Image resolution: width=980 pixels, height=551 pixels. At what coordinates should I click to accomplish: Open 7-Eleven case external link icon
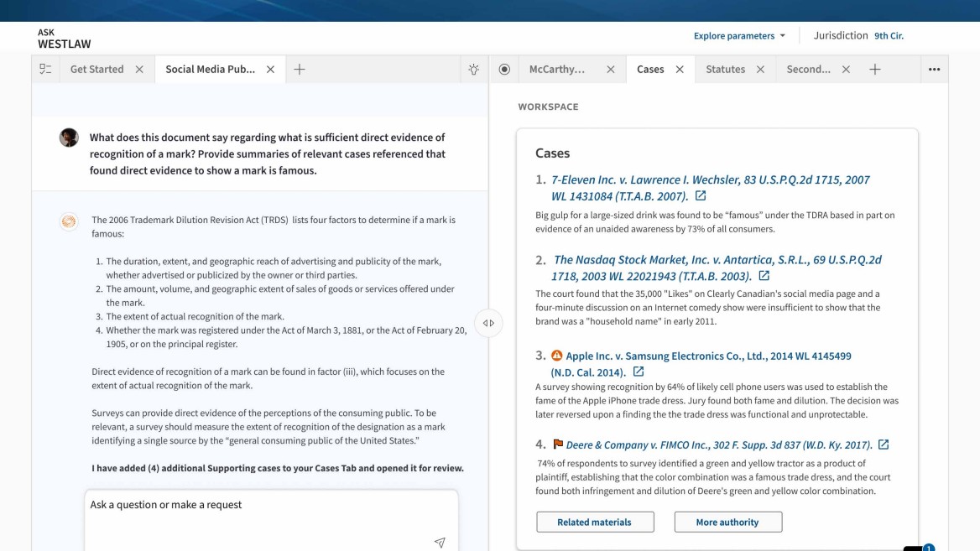tap(701, 196)
